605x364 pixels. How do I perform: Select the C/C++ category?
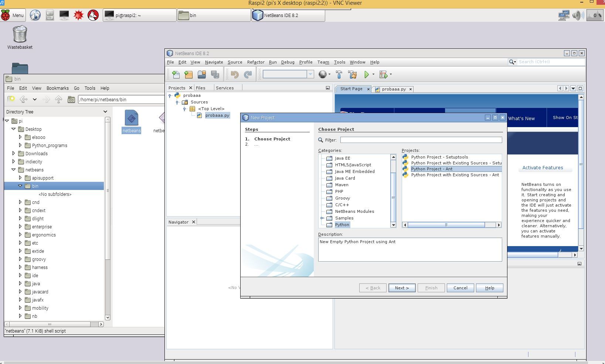click(x=342, y=205)
